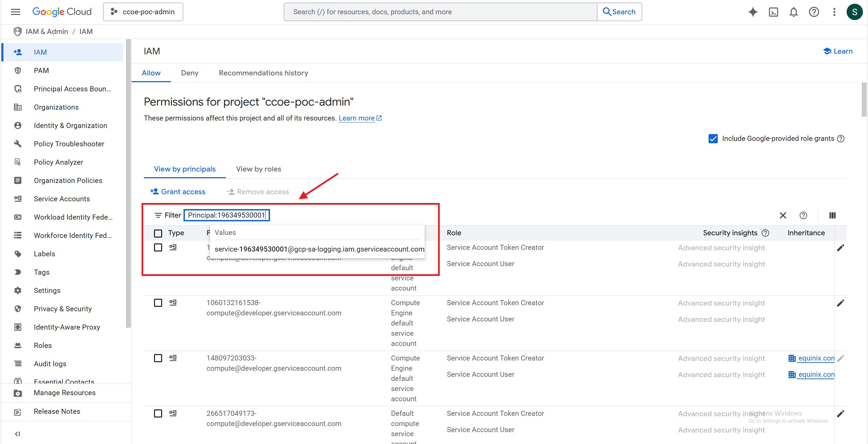
Task: Clear the filter with the X icon
Action: tap(783, 215)
